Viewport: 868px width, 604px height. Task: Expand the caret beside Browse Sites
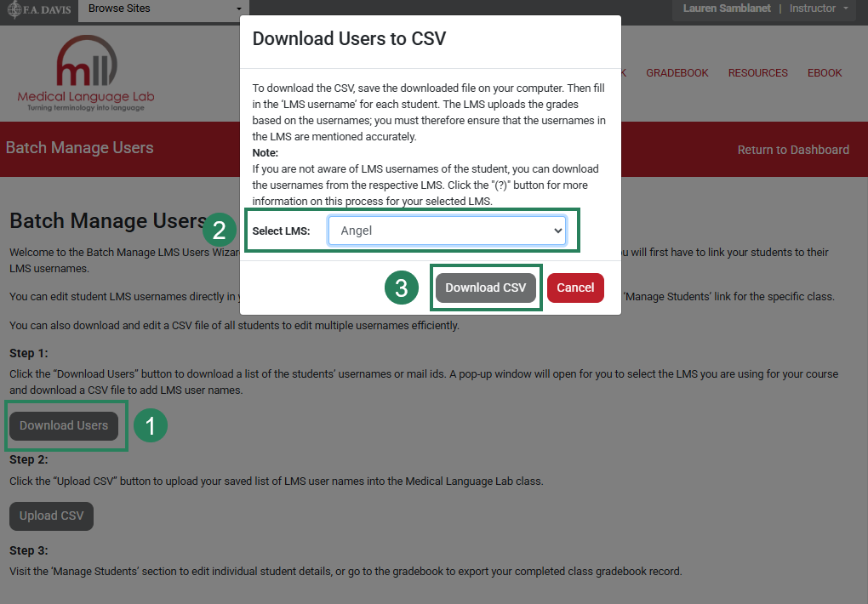click(237, 11)
